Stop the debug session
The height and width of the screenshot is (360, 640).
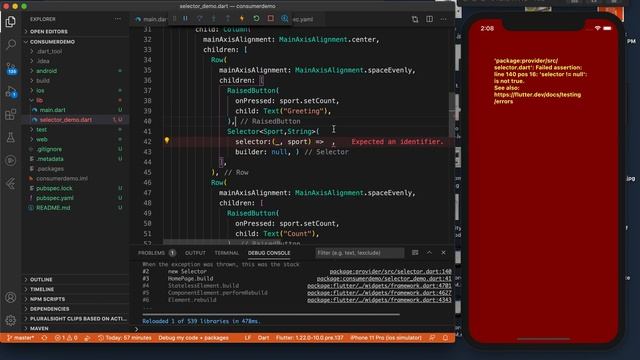(270, 19)
